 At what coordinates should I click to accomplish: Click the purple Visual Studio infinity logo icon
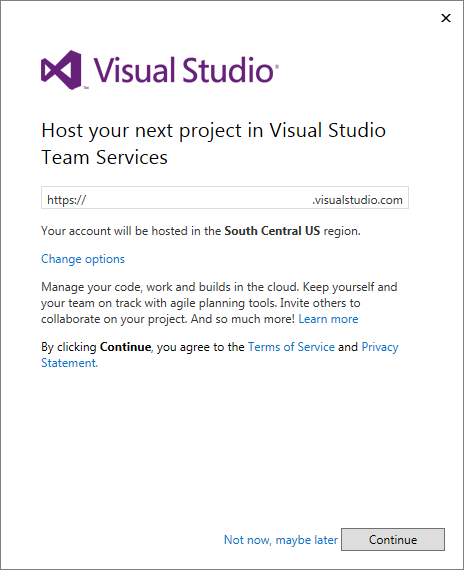point(61,70)
